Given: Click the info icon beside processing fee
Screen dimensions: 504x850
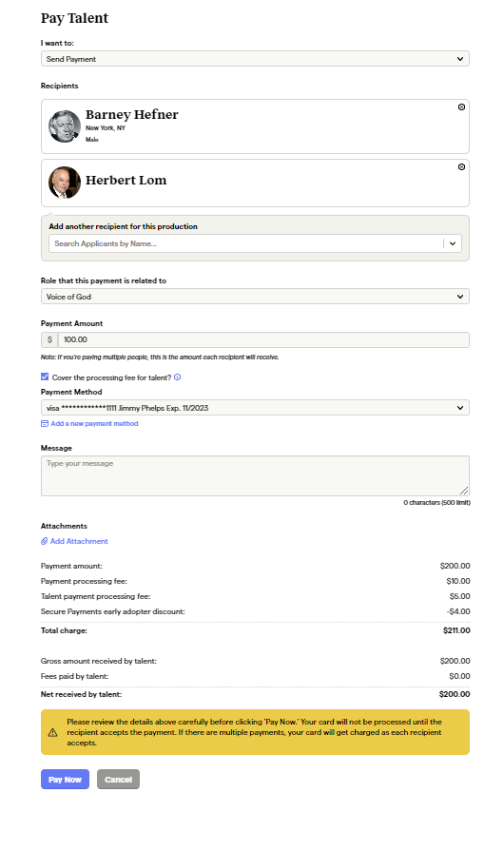Looking at the screenshot, I should pos(177,377).
